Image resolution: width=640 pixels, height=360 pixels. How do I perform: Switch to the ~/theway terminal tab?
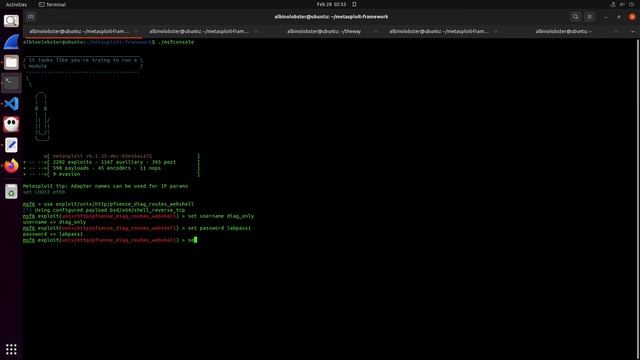pyautogui.click(x=324, y=31)
